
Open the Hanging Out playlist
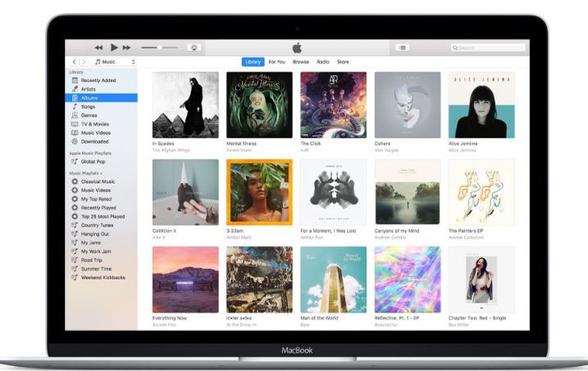101,234
